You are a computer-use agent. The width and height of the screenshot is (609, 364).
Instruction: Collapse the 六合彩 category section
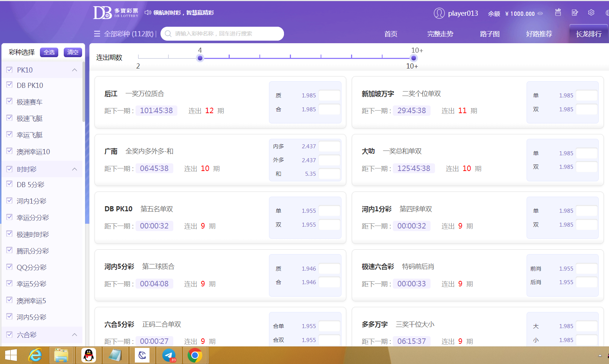75,335
